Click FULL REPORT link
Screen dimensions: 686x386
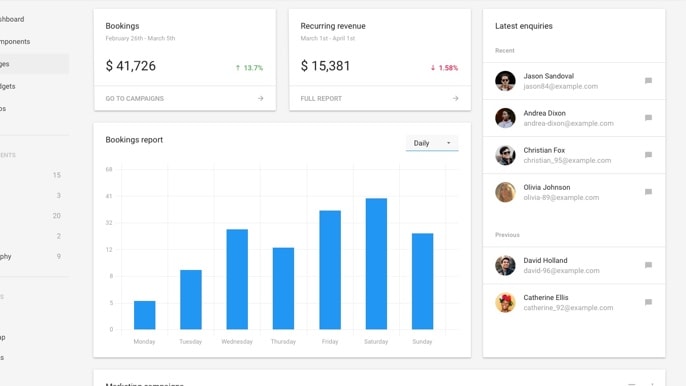point(321,98)
